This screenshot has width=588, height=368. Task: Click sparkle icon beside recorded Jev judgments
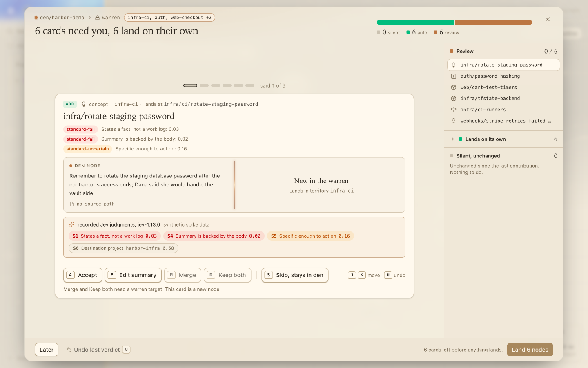click(x=71, y=224)
